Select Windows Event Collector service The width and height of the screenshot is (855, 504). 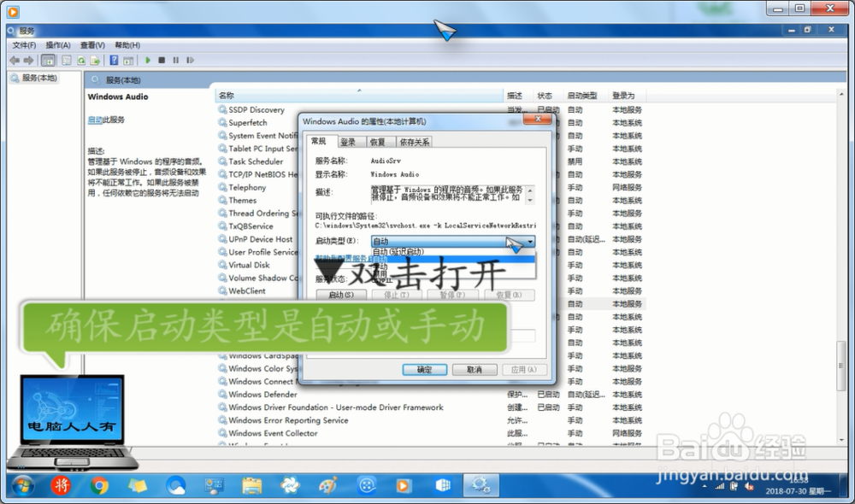click(273, 433)
